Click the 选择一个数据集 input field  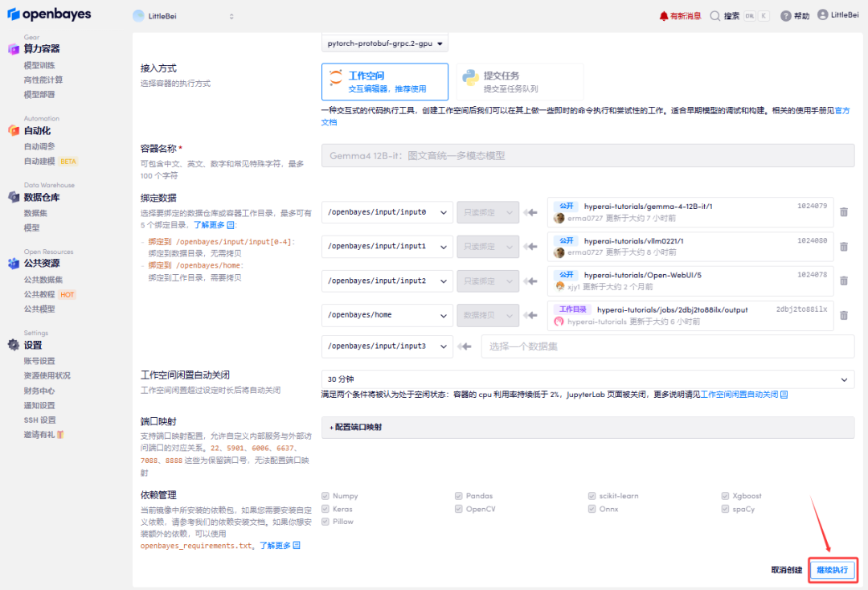(x=668, y=346)
